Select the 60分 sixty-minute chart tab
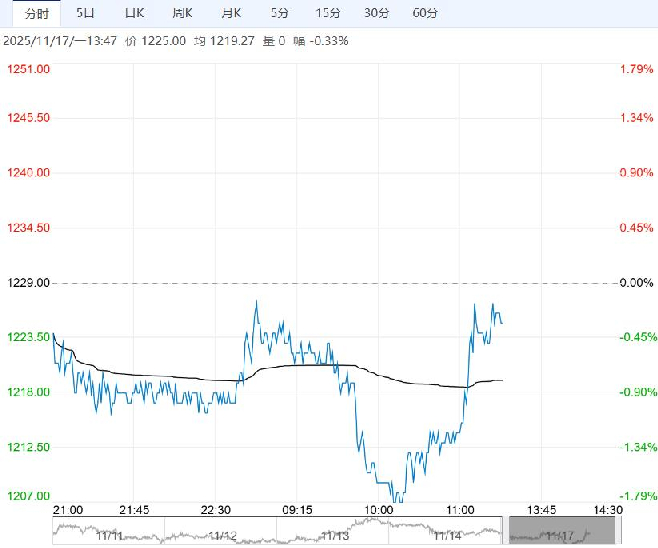Screen dimensions: 658x548 click(425, 13)
